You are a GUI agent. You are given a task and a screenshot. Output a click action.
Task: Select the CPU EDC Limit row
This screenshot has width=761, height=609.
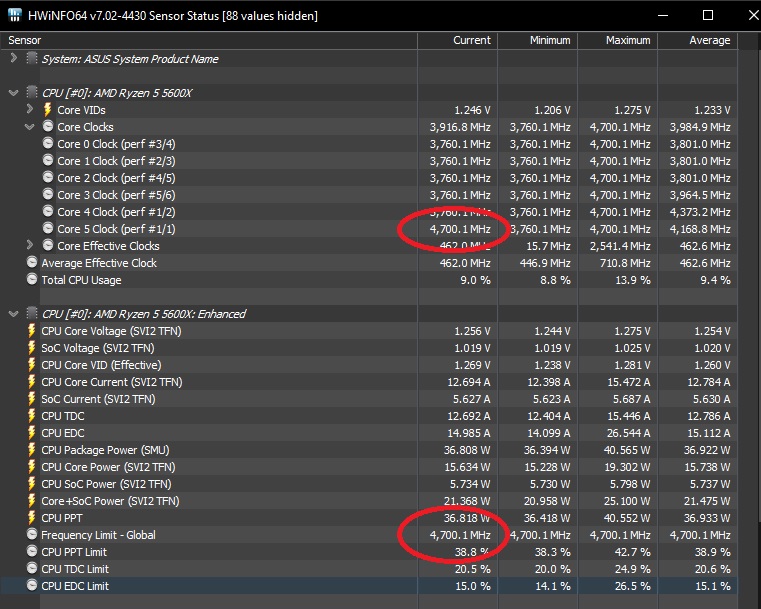369,586
